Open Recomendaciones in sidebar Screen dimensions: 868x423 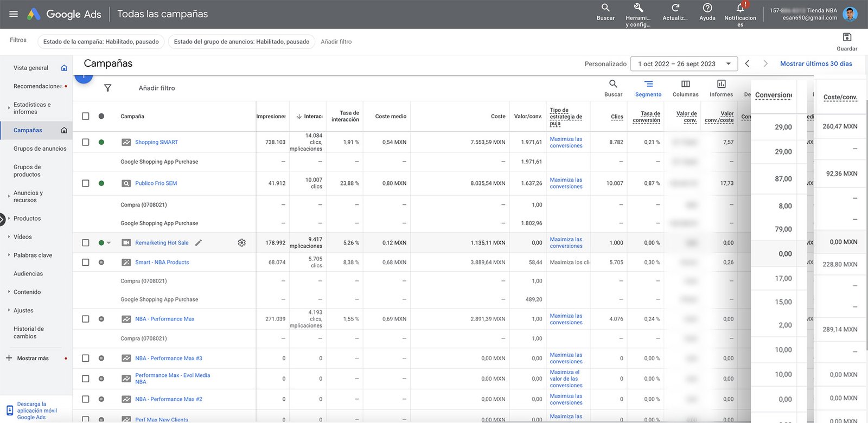pos(38,86)
